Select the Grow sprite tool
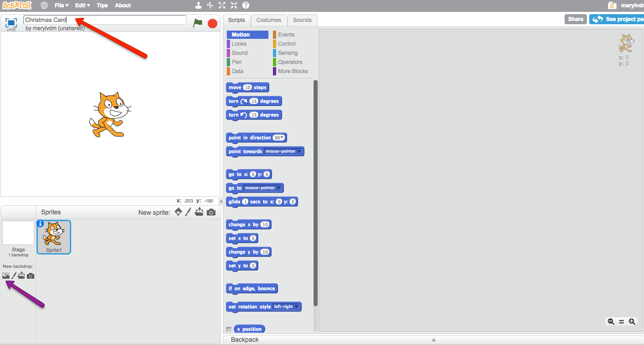Viewport: 644px width, 345px height. click(222, 5)
